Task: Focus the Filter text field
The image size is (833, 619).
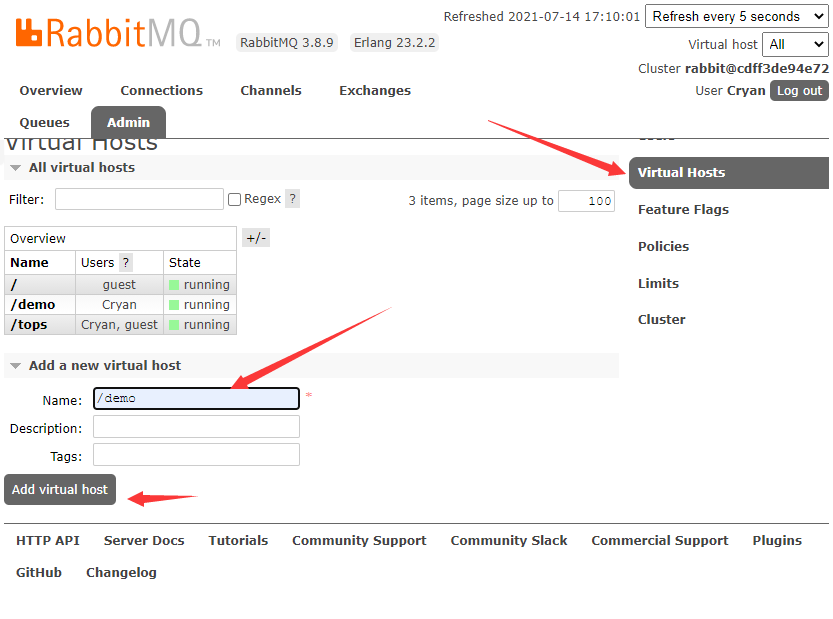Action: click(139, 199)
